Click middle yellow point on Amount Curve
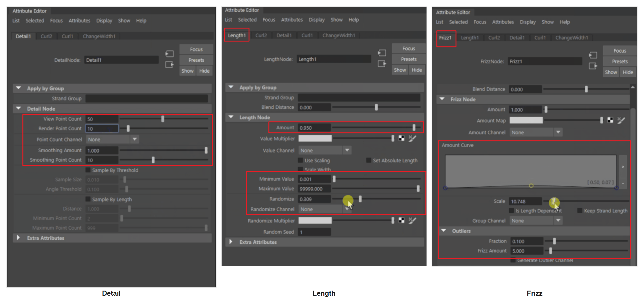The width and height of the screenshot is (644, 302). [x=531, y=186]
